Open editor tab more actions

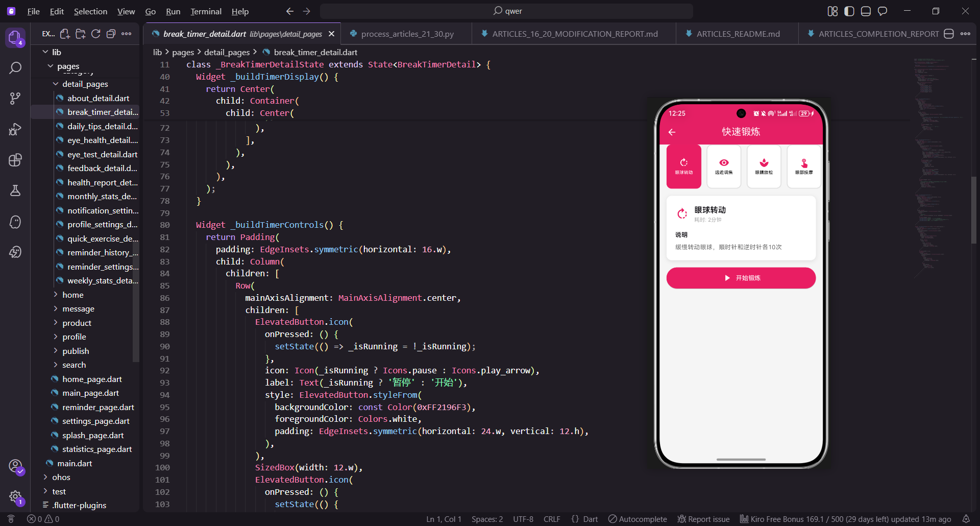(965, 34)
